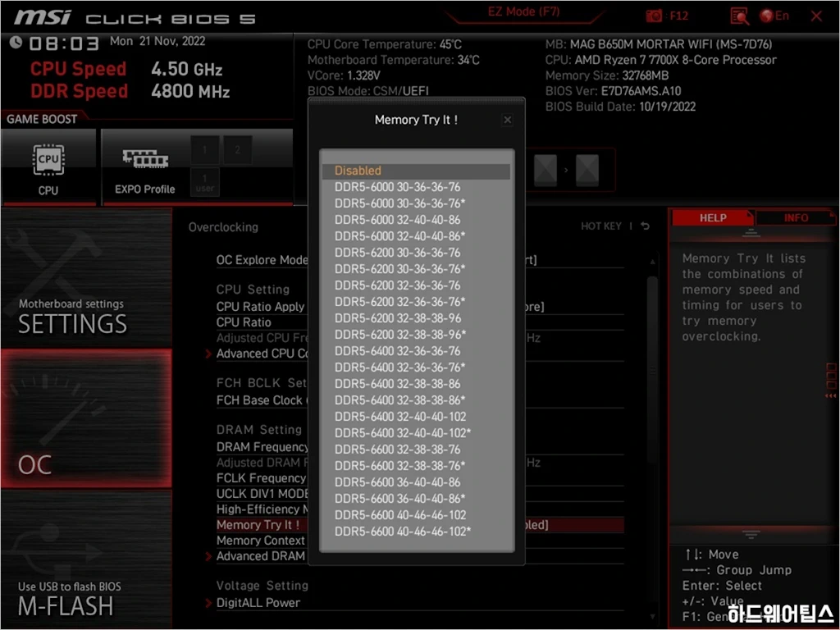Pick DDR5-6600 32-38-38-76 without asterisk

click(416, 450)
